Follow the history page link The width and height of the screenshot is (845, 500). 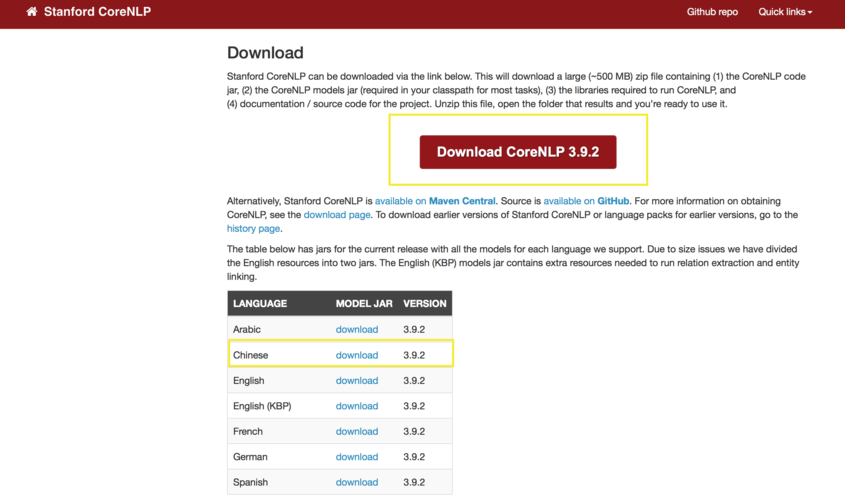253,228
